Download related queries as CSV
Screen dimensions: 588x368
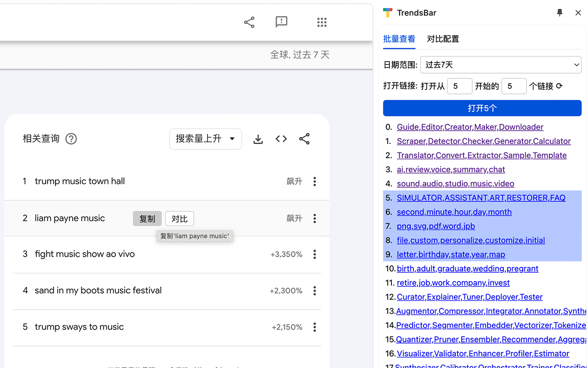pos(258,139)
